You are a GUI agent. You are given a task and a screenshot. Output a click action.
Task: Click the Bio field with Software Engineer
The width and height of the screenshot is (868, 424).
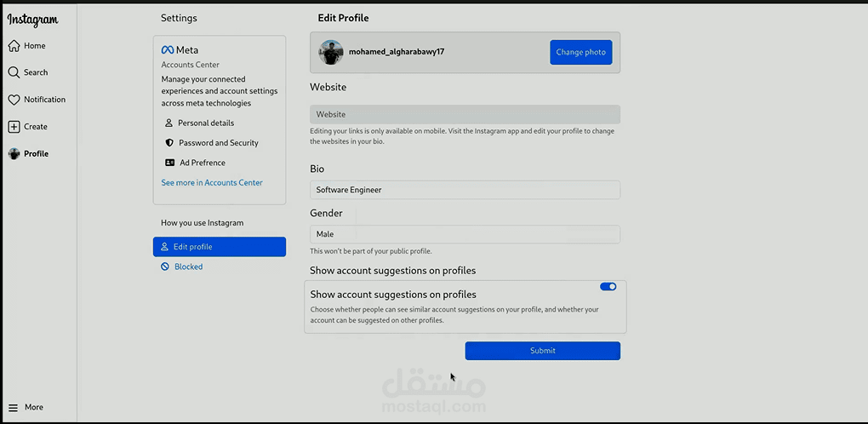465,190
